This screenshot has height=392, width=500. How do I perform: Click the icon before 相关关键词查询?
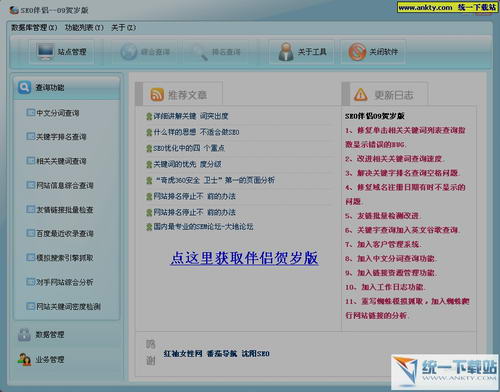coord(30,161)
